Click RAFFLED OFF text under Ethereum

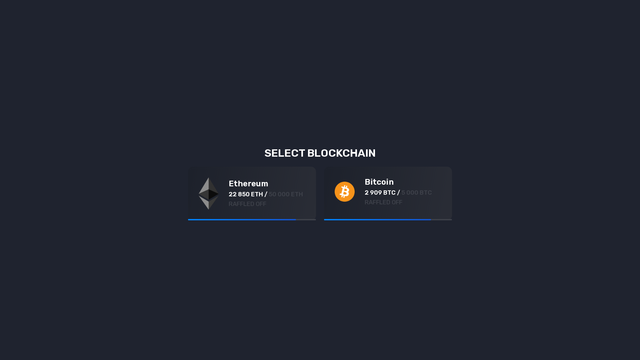247,204
